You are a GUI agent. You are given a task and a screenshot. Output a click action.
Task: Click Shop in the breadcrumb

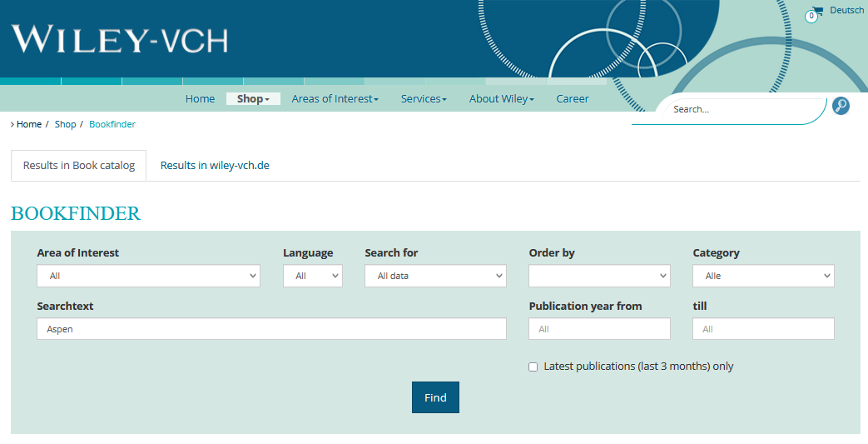[65, 124]
